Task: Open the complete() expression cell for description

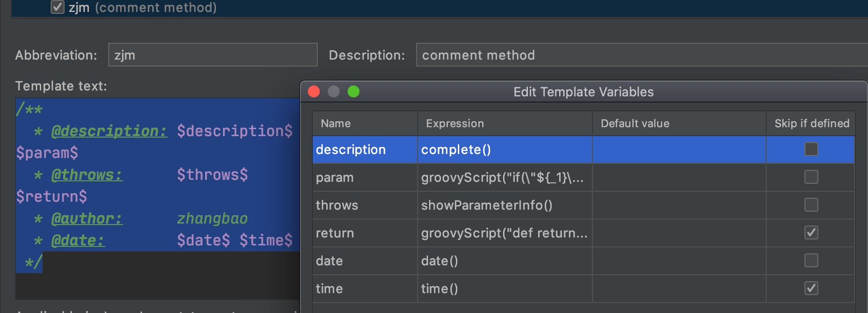Action: click(x=504, y=150)
